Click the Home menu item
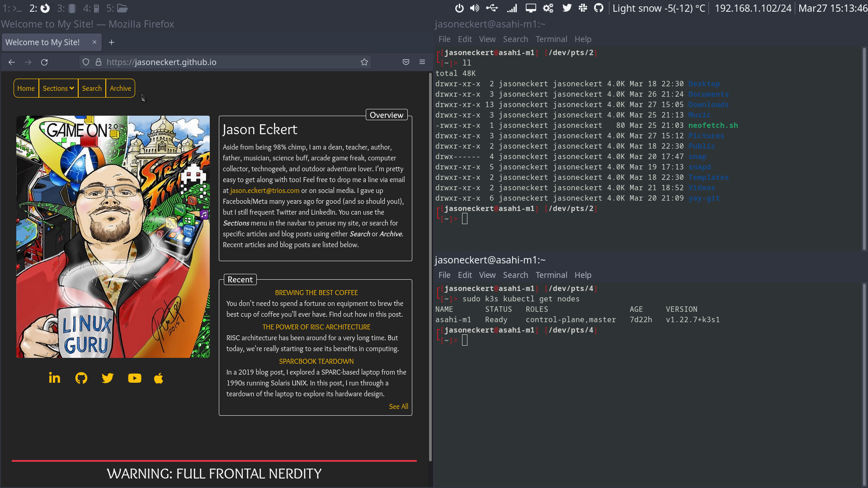The width and height of the screenshot is (868, 488). (x=26, y=88)
